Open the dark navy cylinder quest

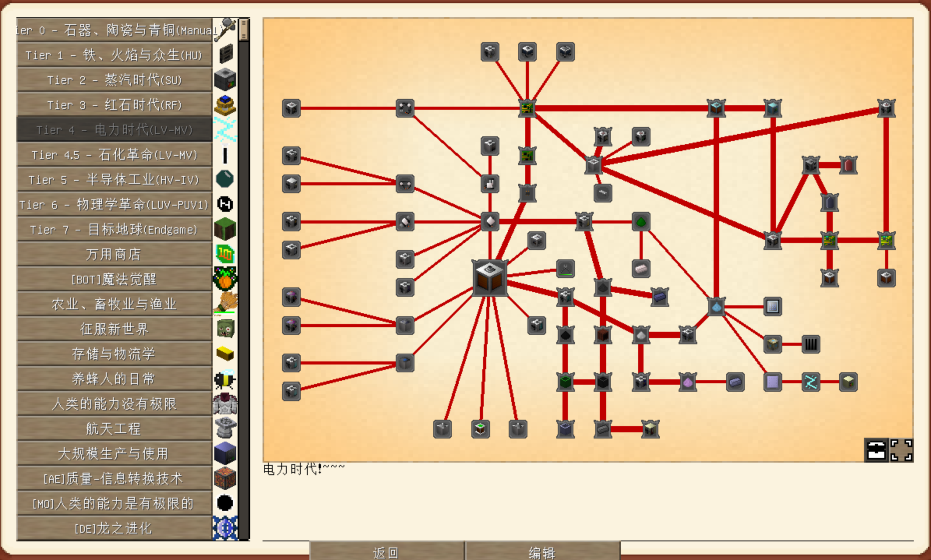coord(829,203)
